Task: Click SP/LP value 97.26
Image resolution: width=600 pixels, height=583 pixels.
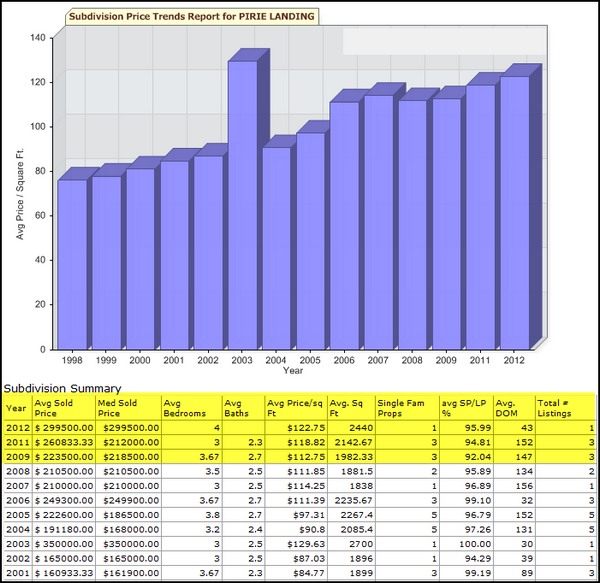Action: point(478,529)
